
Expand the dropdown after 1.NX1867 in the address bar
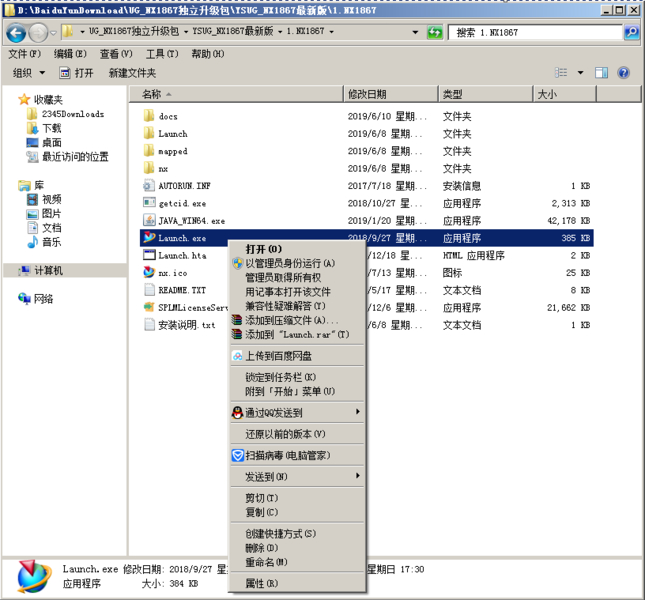tap(332, 32)
